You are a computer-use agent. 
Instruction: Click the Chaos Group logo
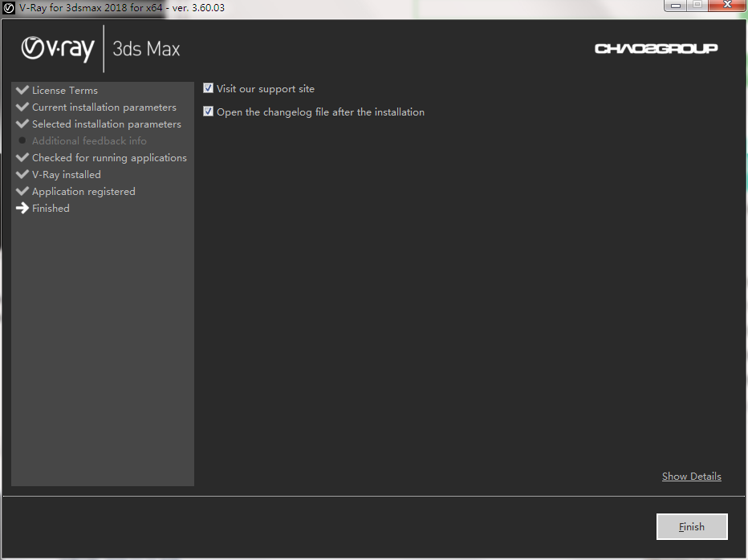pyautogui.click(x=656, y=49)
